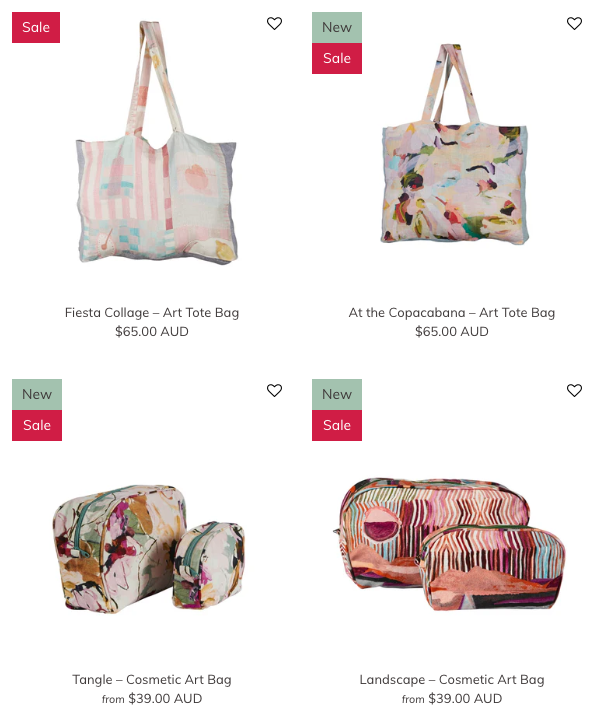Favorite the At the Copacabana tote bag
594x728 pixels.
pos(574,23)
